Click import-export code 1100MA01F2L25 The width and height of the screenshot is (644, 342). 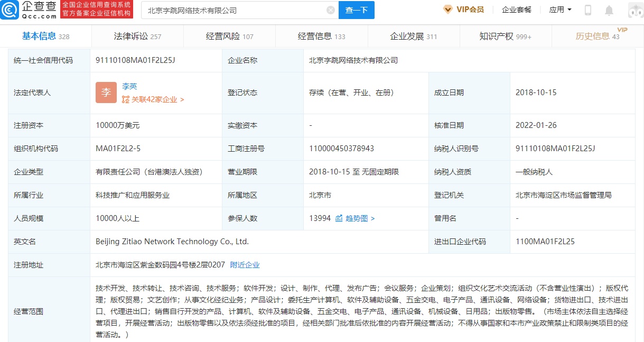[545, 242]
